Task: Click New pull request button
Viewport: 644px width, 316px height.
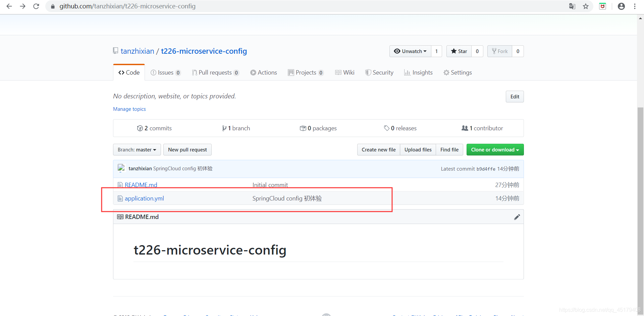Action: point(187,149)
